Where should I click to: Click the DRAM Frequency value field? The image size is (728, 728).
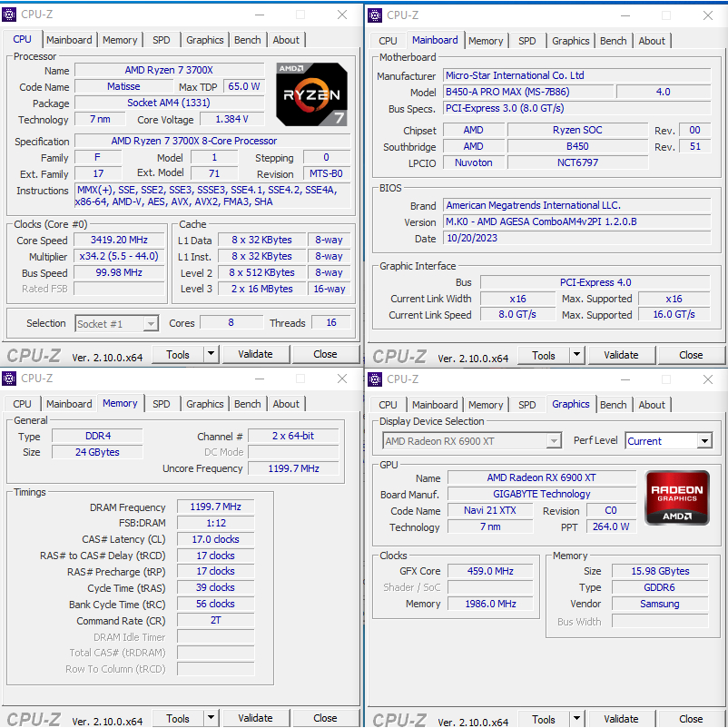(215, 507)
